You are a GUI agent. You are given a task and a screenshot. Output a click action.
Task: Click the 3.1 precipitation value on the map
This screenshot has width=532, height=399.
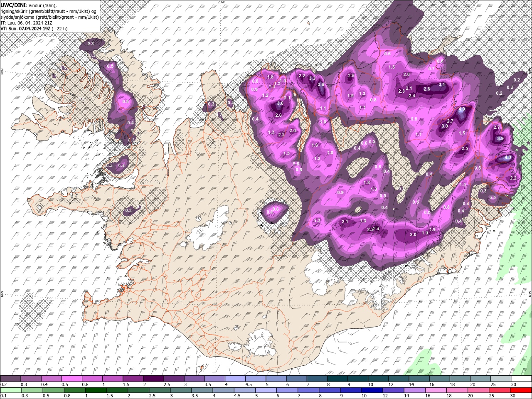[x=442, y=84]
